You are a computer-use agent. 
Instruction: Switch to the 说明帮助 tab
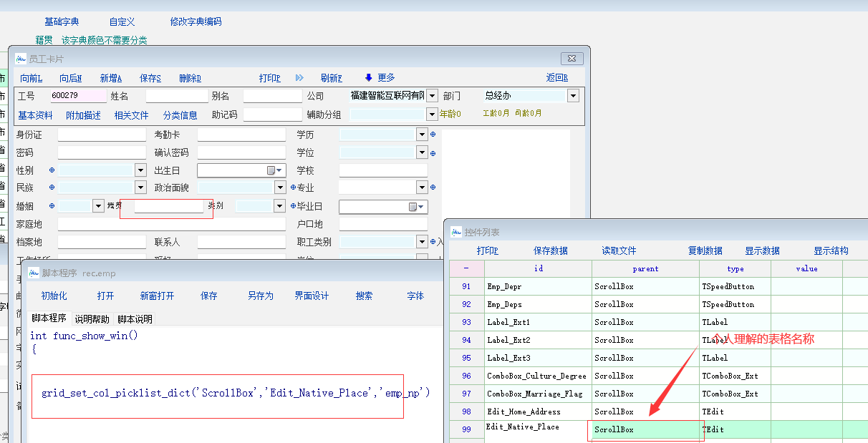92,319
